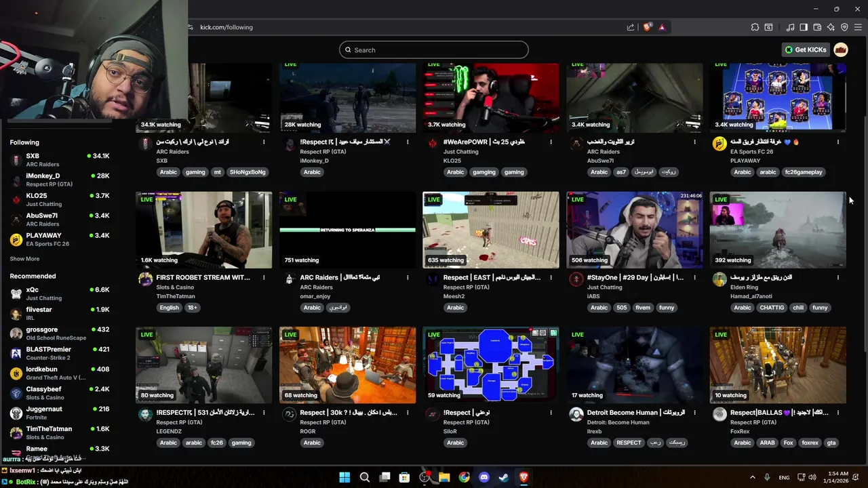Open options menu for omar_enjoy stream card

(408, 278)
